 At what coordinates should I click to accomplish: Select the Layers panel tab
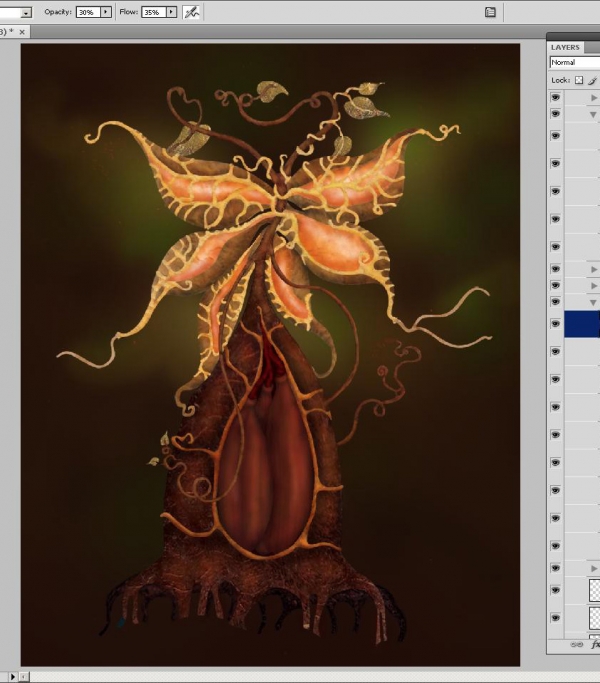(565, 47)
